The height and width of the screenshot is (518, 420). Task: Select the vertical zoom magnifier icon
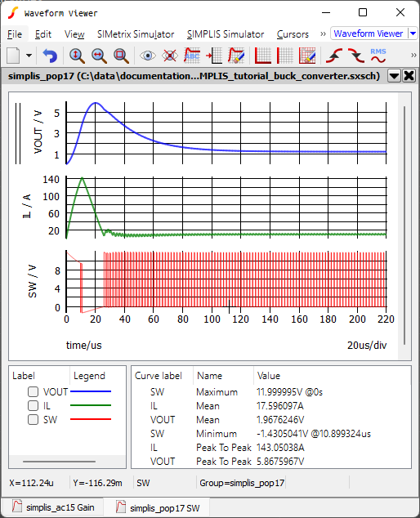pos(77,56)
